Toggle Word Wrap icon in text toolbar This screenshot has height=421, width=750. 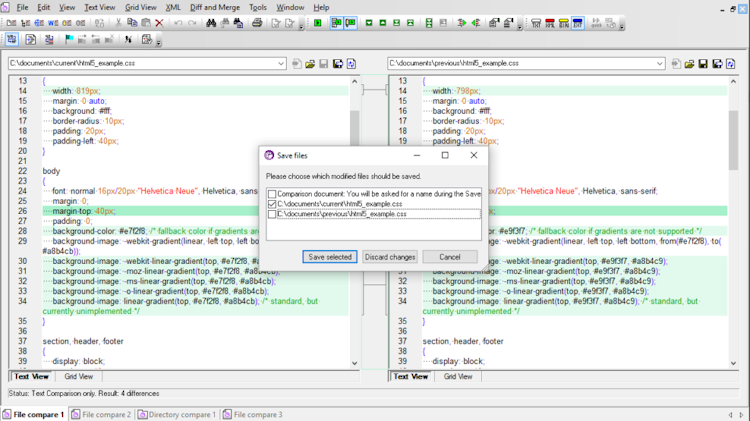coord(12,39)
